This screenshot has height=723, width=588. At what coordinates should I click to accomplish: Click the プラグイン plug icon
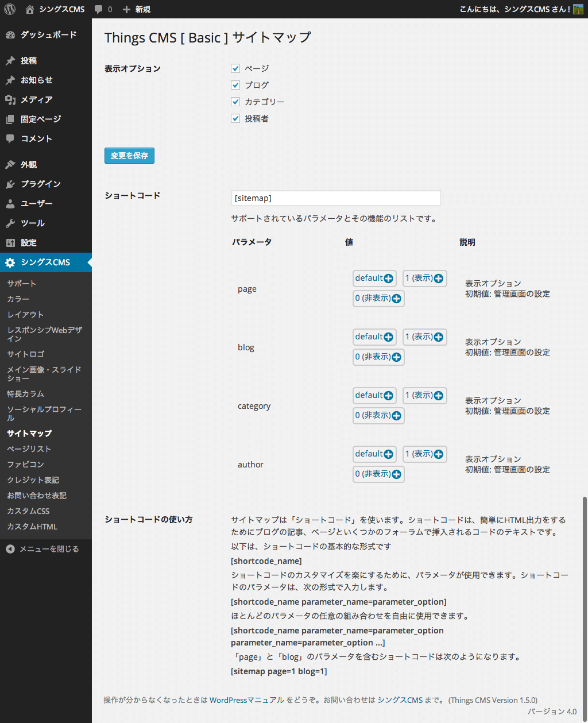[10, 184]
